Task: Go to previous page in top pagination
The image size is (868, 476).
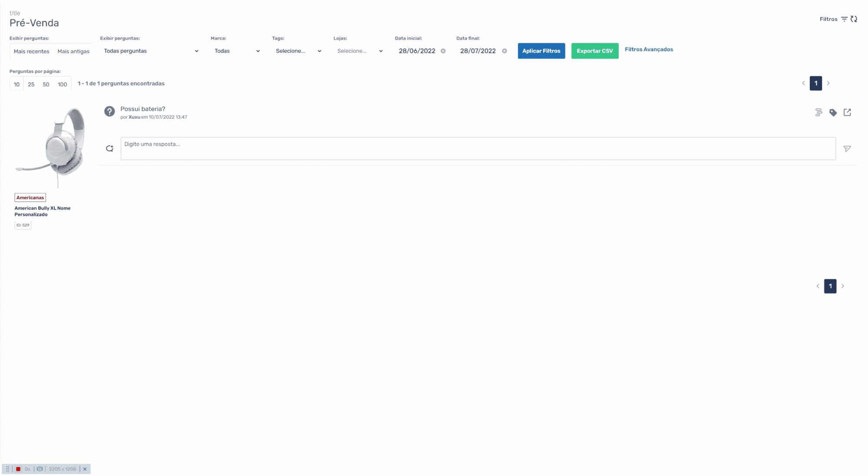Action: tap(803, 83)
